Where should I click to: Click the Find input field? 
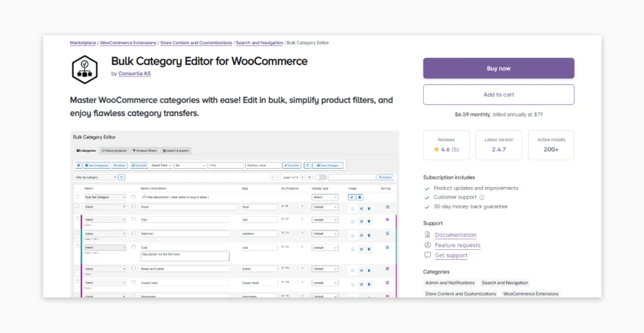pyautogui.click(x=226, y=166)
